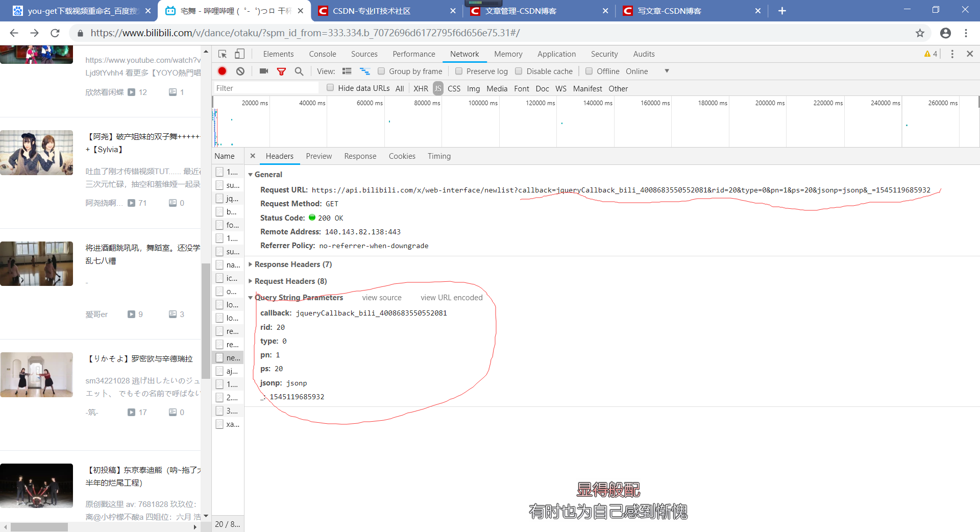
Task: Open DevTools warnings count indicator
Action: click(930, 54)
